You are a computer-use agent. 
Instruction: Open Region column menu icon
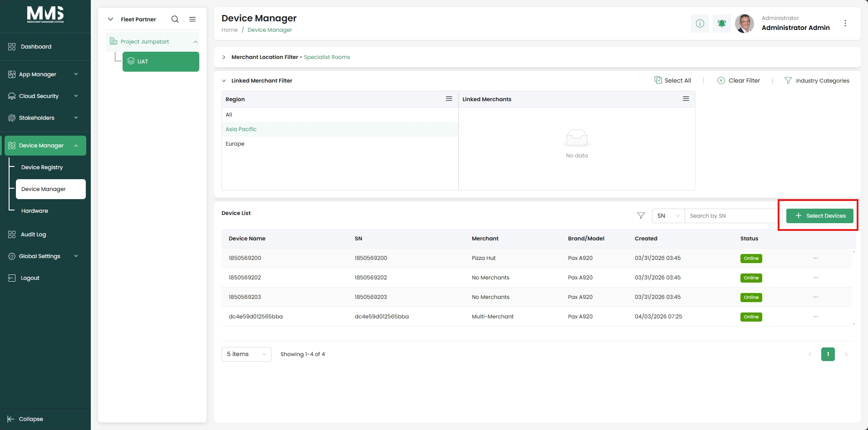(449, 99)
